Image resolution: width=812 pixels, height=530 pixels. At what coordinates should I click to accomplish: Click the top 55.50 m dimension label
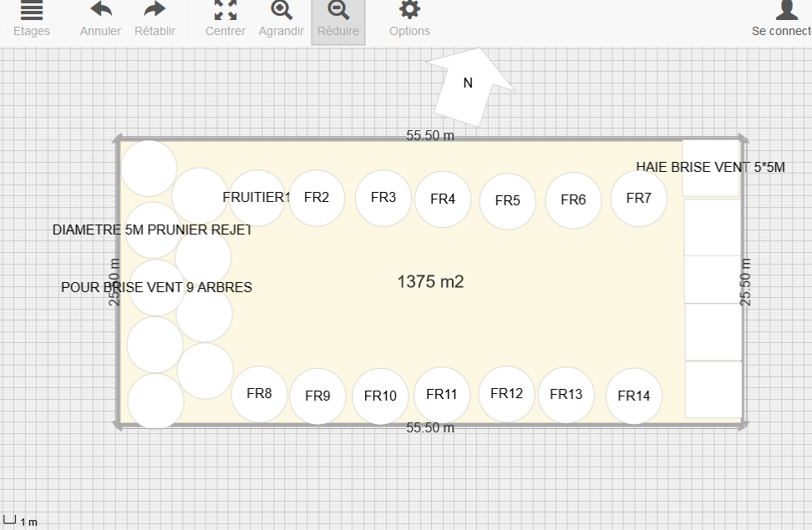click(430, 135)
